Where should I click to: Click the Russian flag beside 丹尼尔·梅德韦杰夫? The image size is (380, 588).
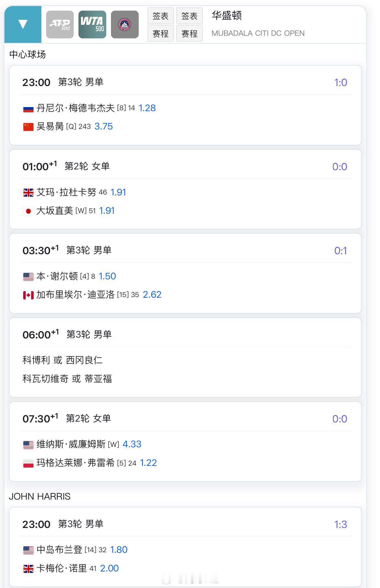click(28, 108)
